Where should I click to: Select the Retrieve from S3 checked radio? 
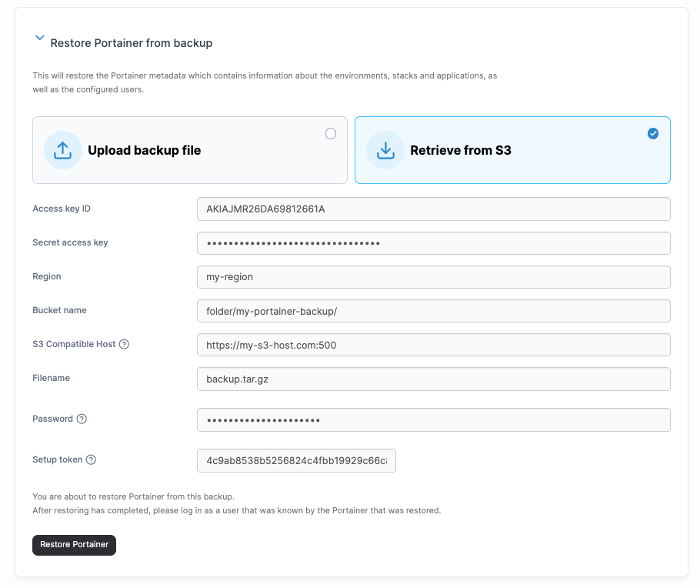652,134
